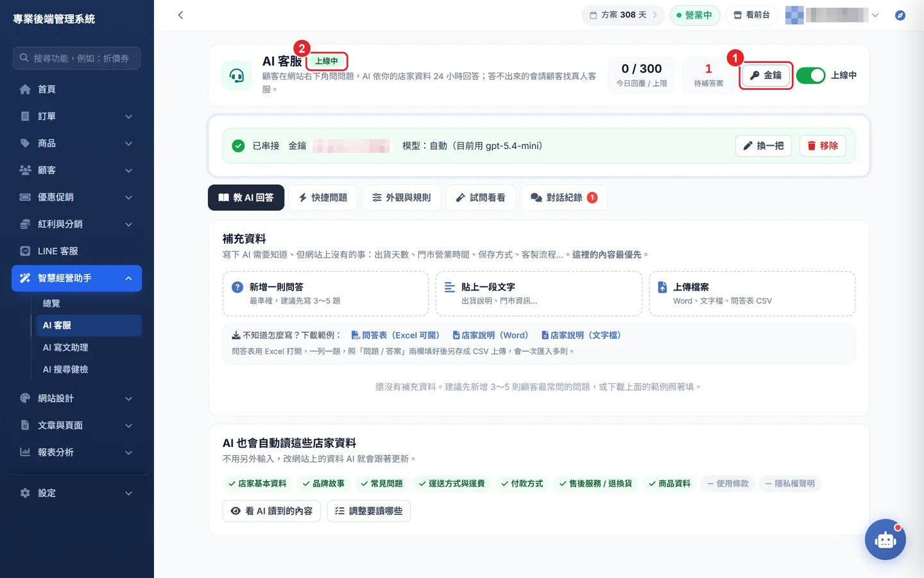
Task: Click 換一把 to replace the key
Action: point(764,146)
